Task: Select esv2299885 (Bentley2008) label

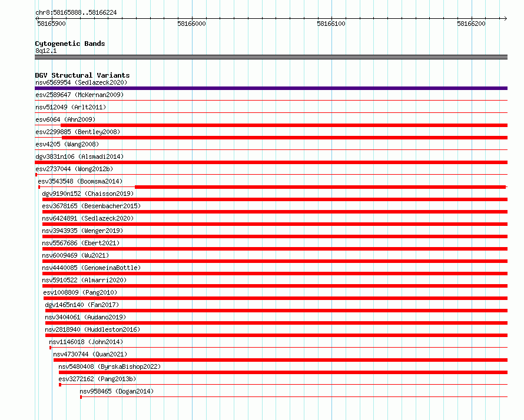Action: pyautogui.click(x=78, y=132)
